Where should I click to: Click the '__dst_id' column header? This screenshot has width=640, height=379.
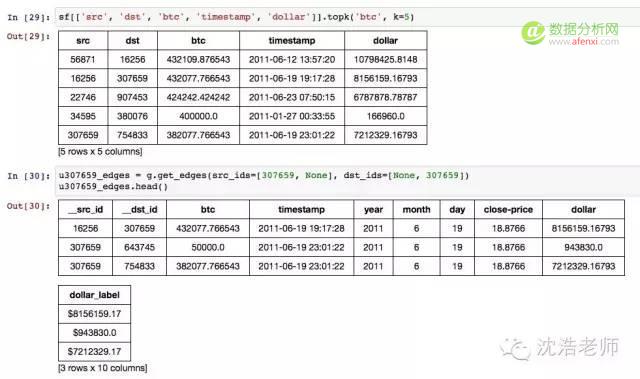tap(139, 210)
